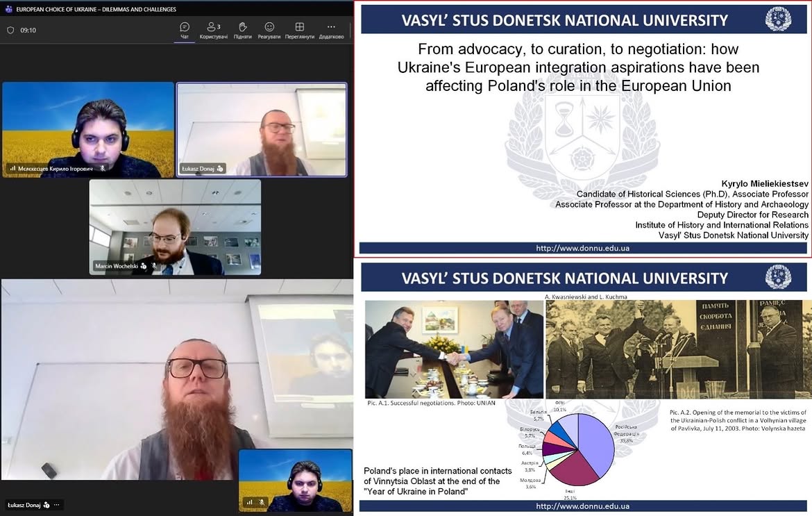Select Мелекесцев Кирило Ігорович's video tile
This screenshot has width=812, height=516.
click(x=88, y=129)
